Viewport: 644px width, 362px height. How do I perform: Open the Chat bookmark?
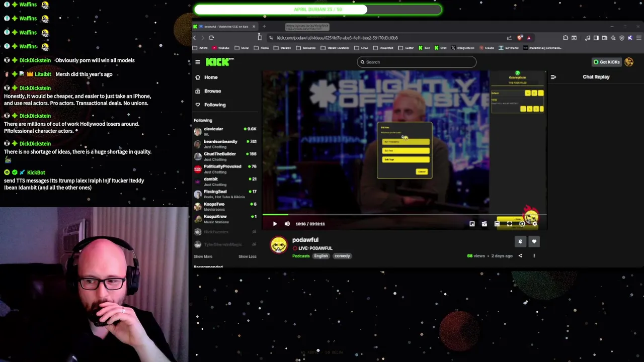440,48
